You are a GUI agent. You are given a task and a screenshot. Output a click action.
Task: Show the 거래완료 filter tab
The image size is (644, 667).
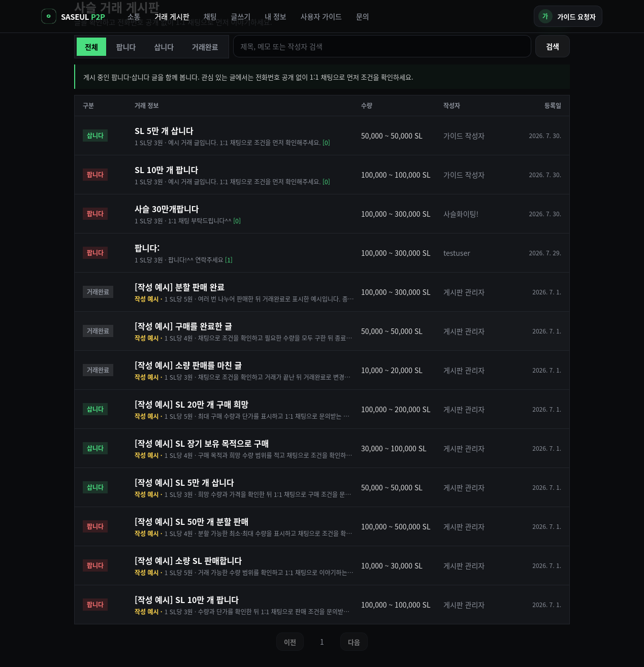click(205, 47)
